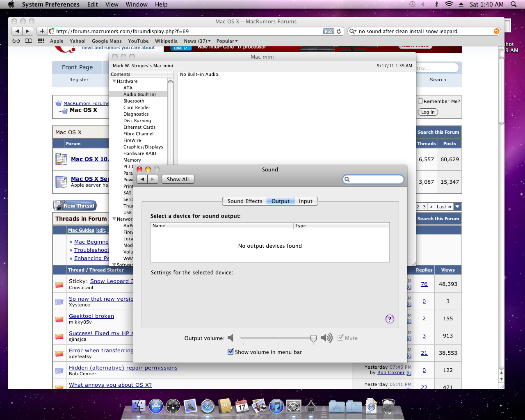Open Time Machine menu bar icon
Screen dimensions: 525x420
pos(412,4)
